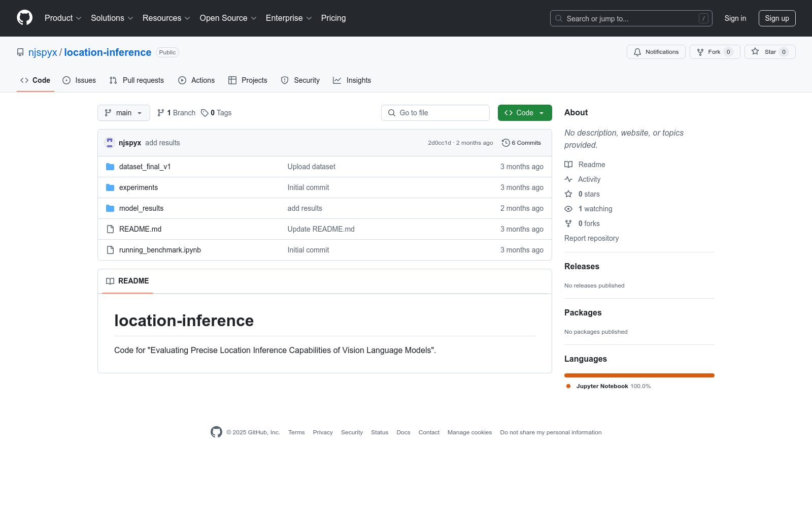812x508 pixels.
Task: Click the branch icon next to 1 Branch
Action: [x=161, y=113]
